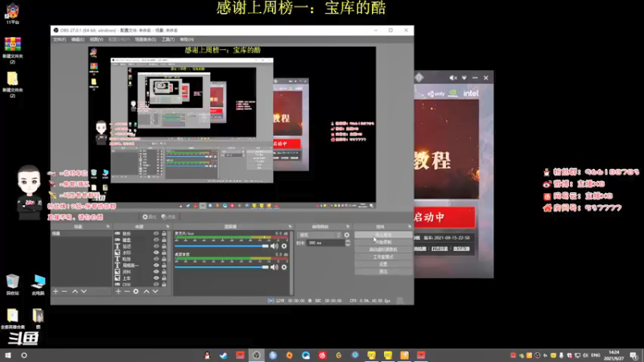This screenshot has height=362, width=644.
Task: Remove the selected scene with minus icon
Action: (64, 291)
